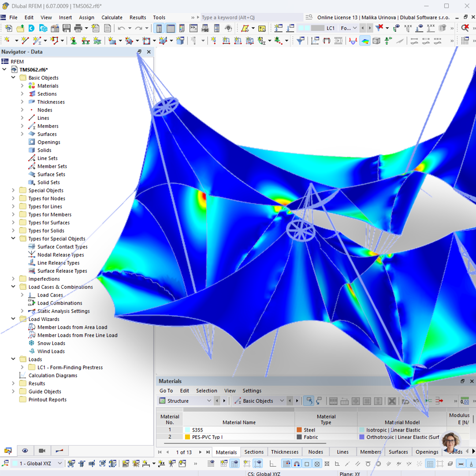
Task: Toggle the eye visibility icon above bottom toolbar
Action: pos(25,450)
